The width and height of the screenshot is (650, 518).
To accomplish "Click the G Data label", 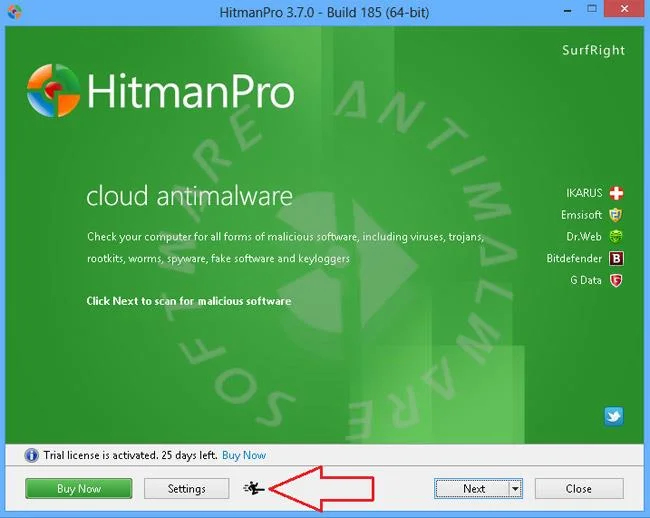I will pos(586,281).
